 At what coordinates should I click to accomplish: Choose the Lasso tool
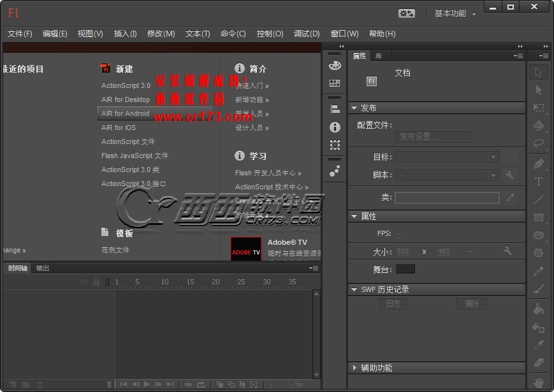539,143
